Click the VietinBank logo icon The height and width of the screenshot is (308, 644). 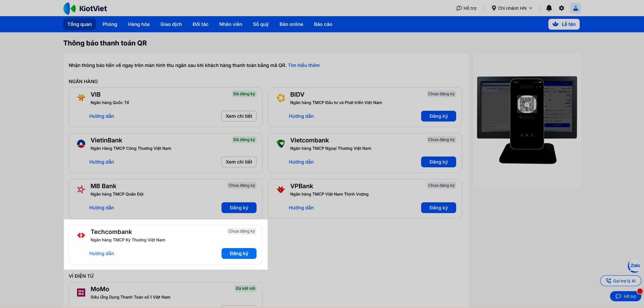[81, 143]
